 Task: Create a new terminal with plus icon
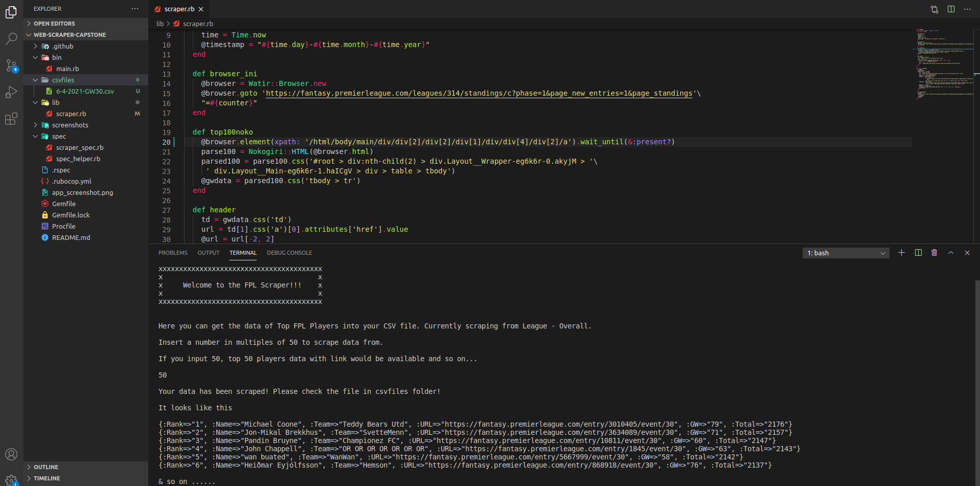pos(901,253)
